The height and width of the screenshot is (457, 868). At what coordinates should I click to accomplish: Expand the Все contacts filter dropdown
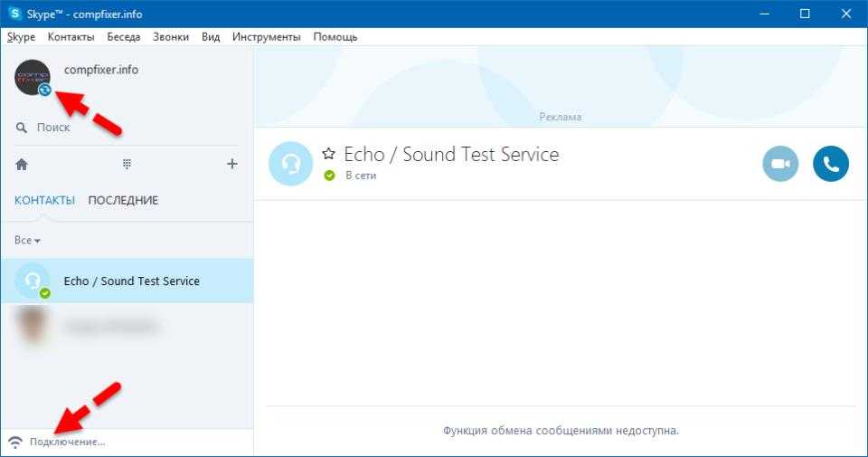[x=27, y=241]
